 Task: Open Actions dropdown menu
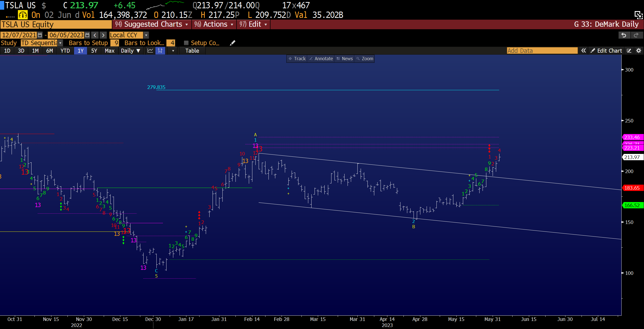[x=214, y=24]
